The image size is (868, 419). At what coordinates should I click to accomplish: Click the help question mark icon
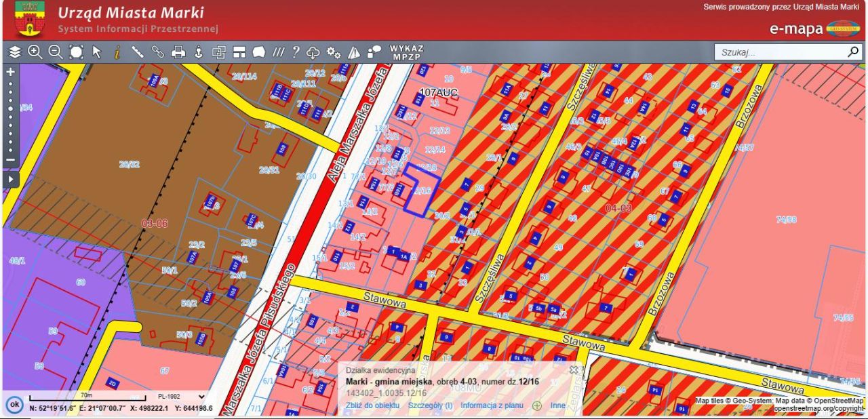click(x=296, y=52)
